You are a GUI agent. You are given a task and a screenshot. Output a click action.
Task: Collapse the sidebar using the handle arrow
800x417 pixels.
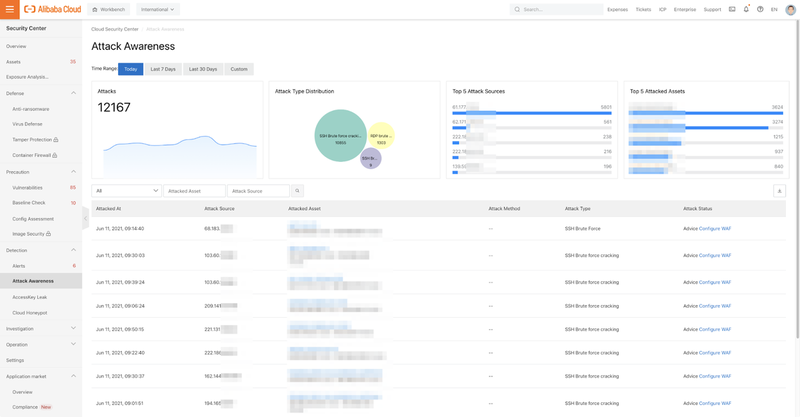click(x=85, y=219)
